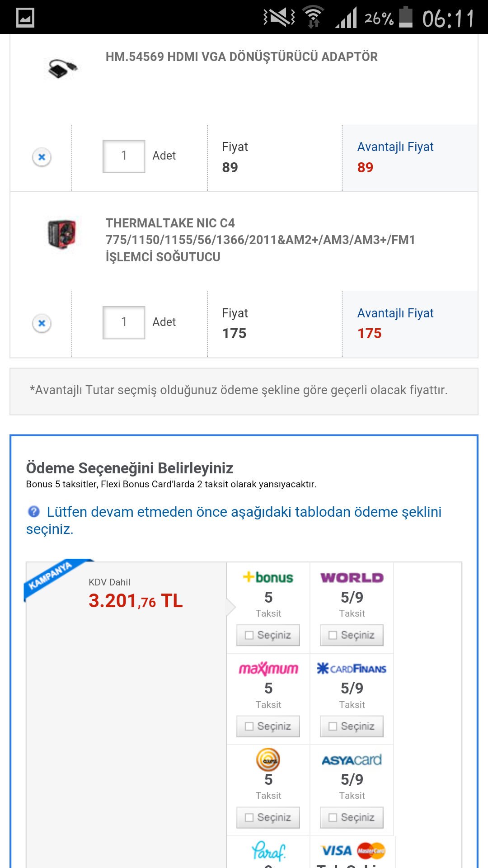Tap the Maximum card logo

click(x=268, y=669)
